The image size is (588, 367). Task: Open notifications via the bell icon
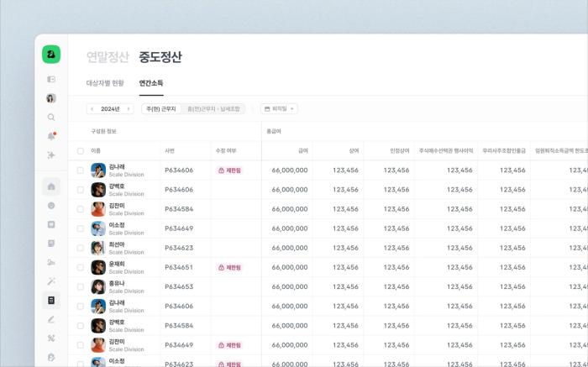click(51, 136)
